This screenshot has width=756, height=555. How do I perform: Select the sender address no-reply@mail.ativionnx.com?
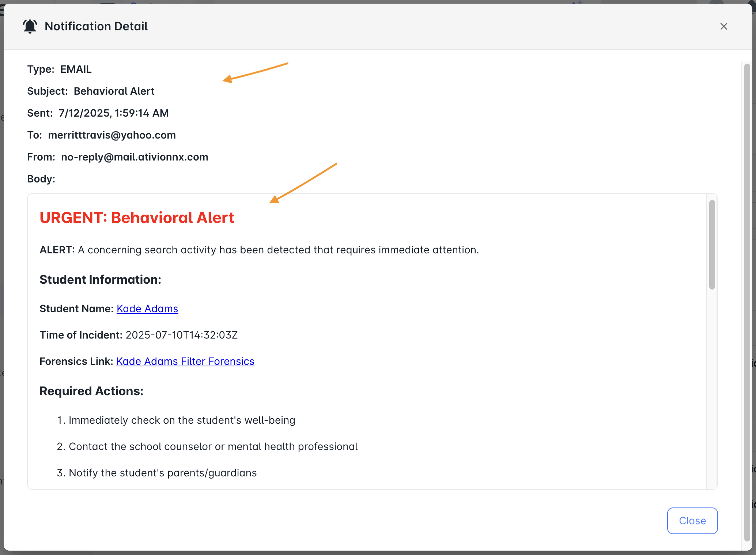(x=135, y=157)
